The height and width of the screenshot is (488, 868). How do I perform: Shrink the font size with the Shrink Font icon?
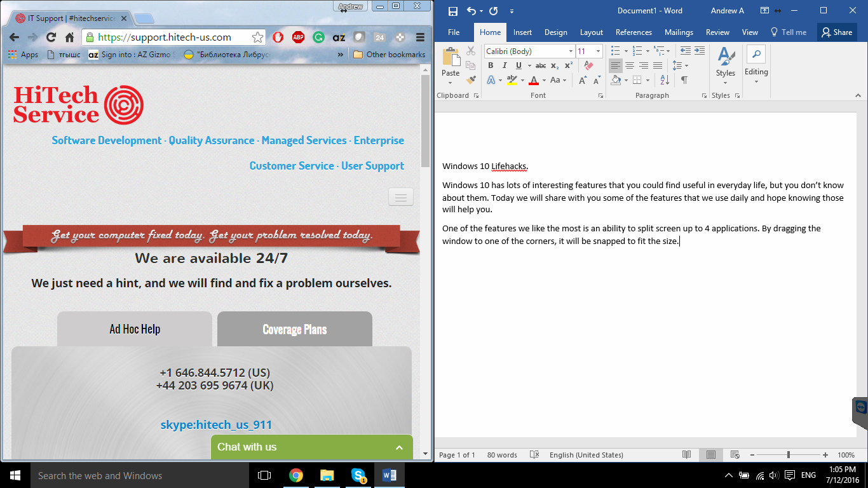597,80
